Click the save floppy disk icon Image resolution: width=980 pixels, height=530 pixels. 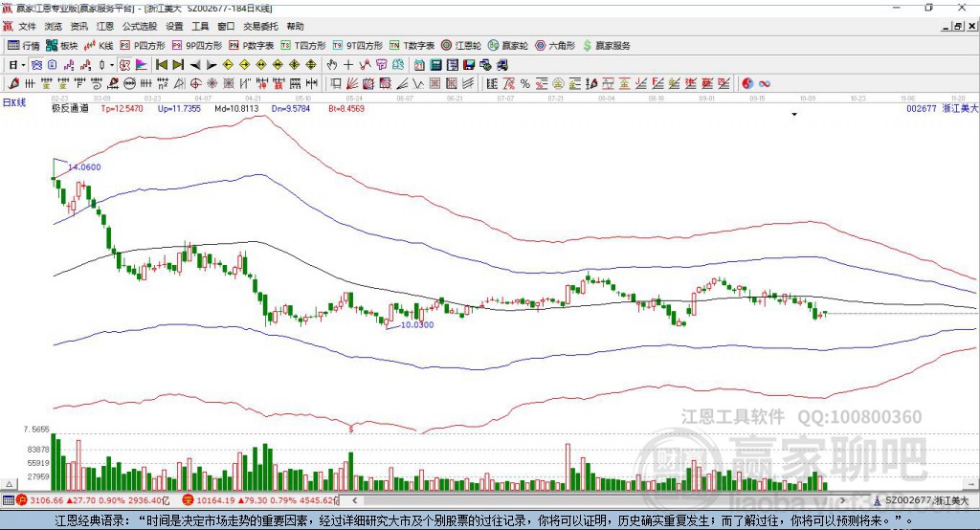pyautogui.click(x=469, y=65)
